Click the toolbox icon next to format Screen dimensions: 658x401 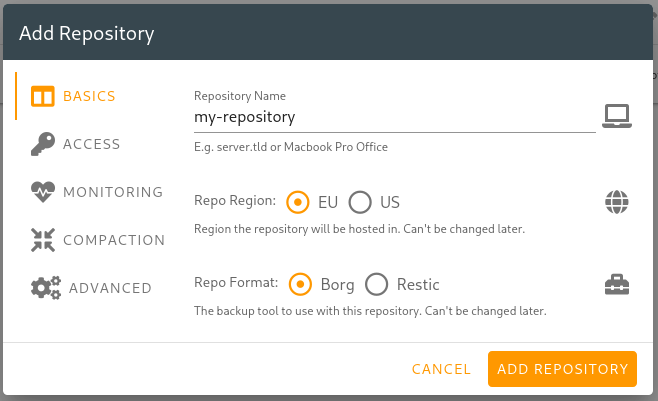pos(616,285)
